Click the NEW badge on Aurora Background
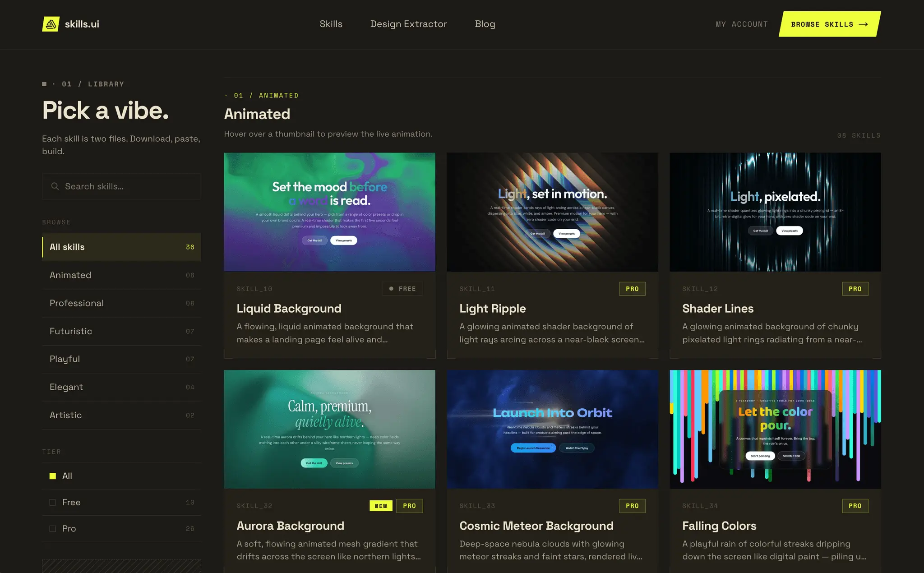Image resolution: width=924 pixels, height=573 pixels. click(381, 506)
